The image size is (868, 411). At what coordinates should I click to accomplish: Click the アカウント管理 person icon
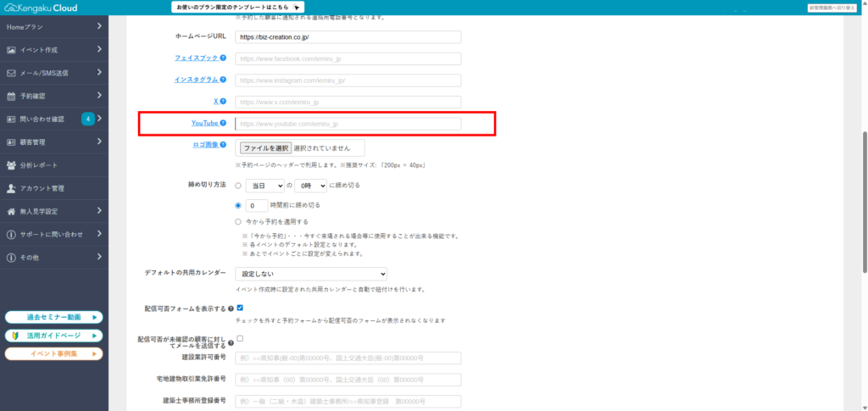11,188
